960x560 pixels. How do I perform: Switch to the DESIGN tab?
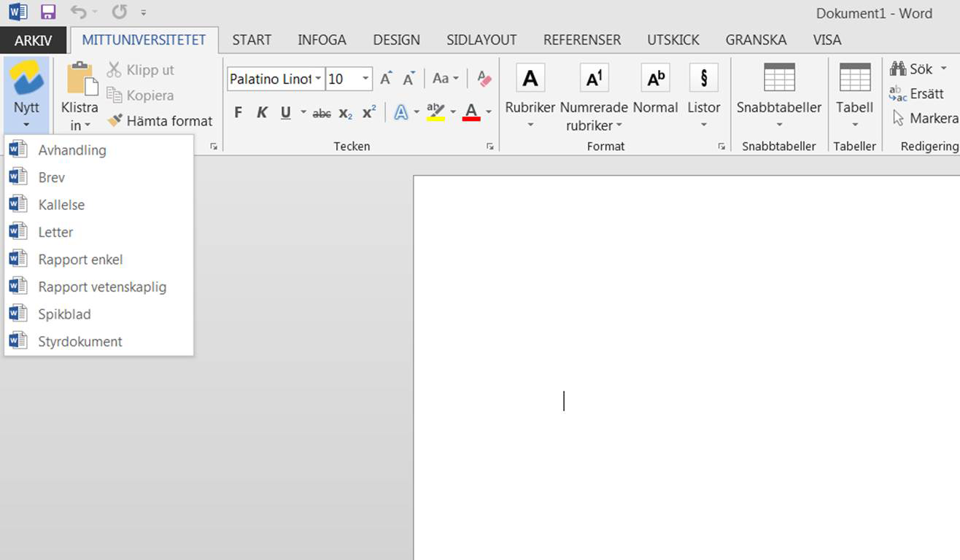pyautogui.click(x=397, y=40)
